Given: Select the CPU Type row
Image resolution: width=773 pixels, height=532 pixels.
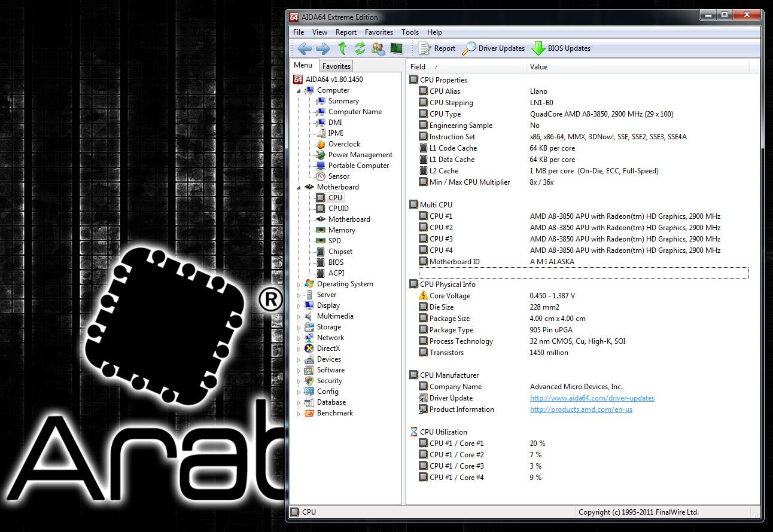Looking at the screenshot, I should [x=583, y=114].
